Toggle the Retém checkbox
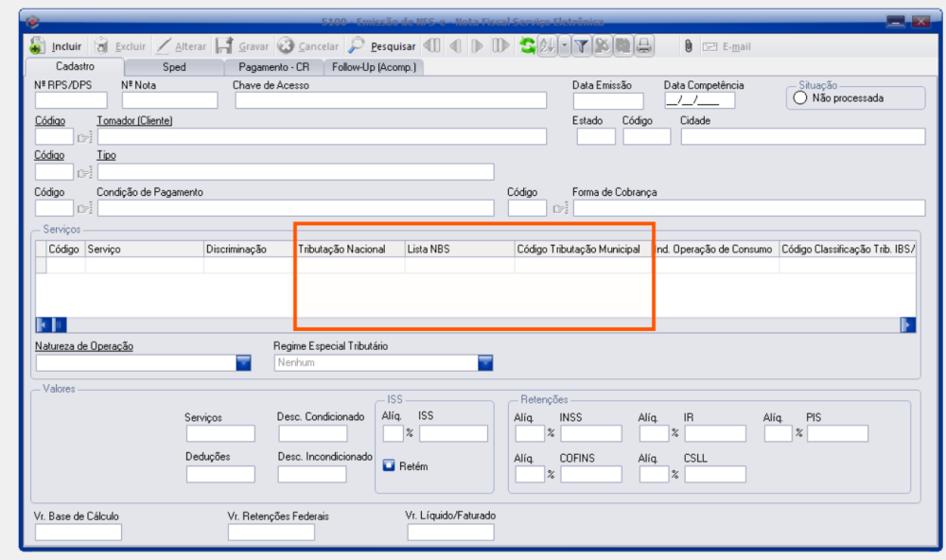Viewport: 946px width, 560px height. tap(389, 466)
